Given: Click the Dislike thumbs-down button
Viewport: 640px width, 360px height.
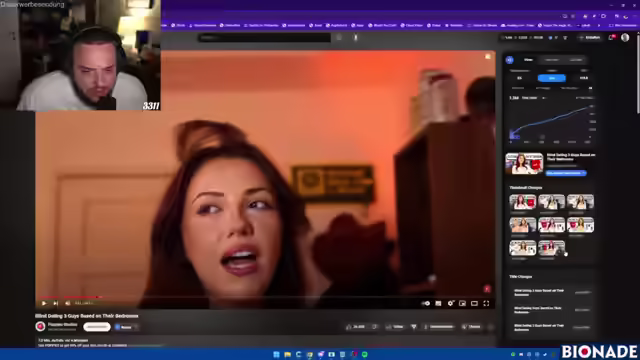Looking at the screenshot, I should click(374, 327).
